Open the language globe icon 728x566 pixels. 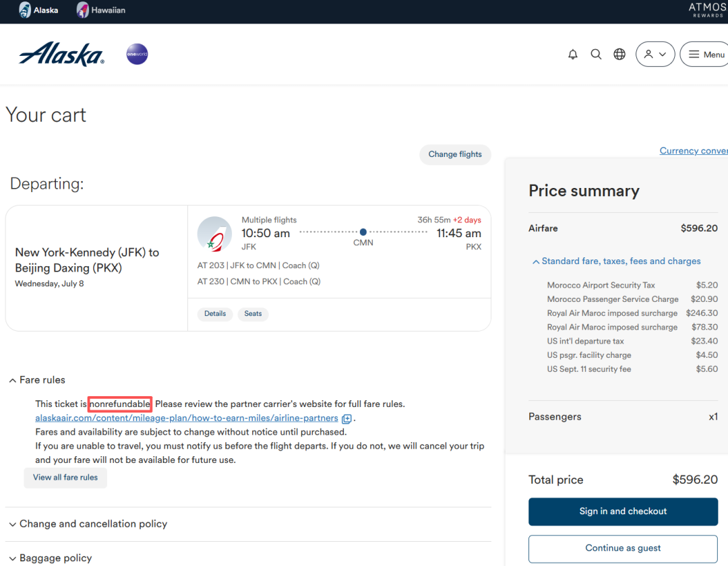tap(619, 55)
